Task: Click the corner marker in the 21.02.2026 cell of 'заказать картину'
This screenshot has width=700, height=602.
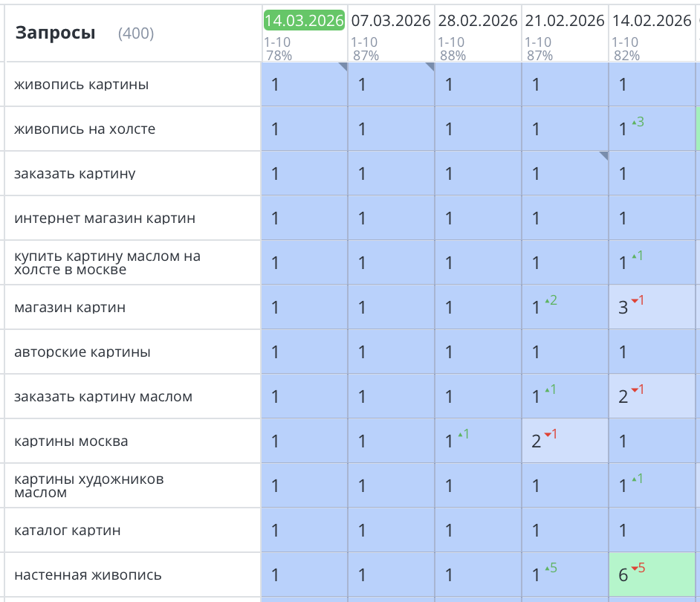Action: (x=604, y=155)
